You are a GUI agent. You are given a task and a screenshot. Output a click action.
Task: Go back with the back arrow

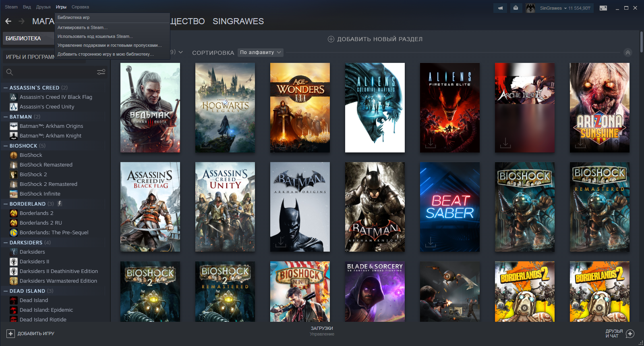8,21
